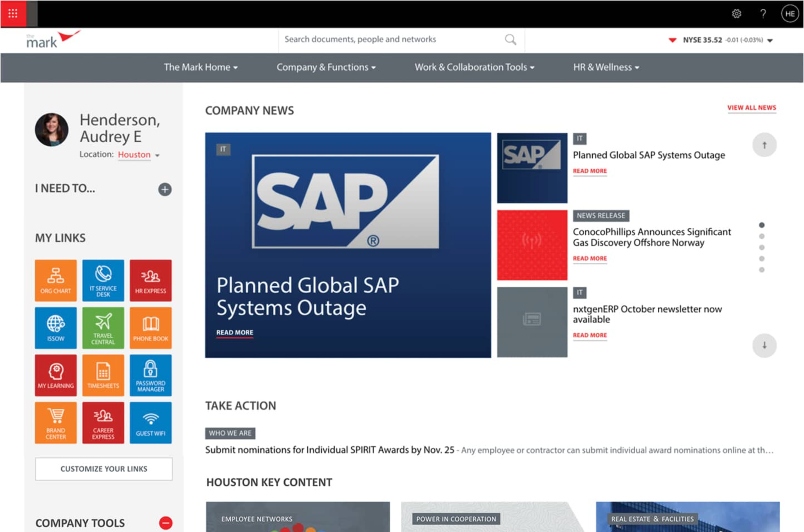Expand the I Need To section
Image resolution: width=804 pixels, height=532 pixels.
165,189
